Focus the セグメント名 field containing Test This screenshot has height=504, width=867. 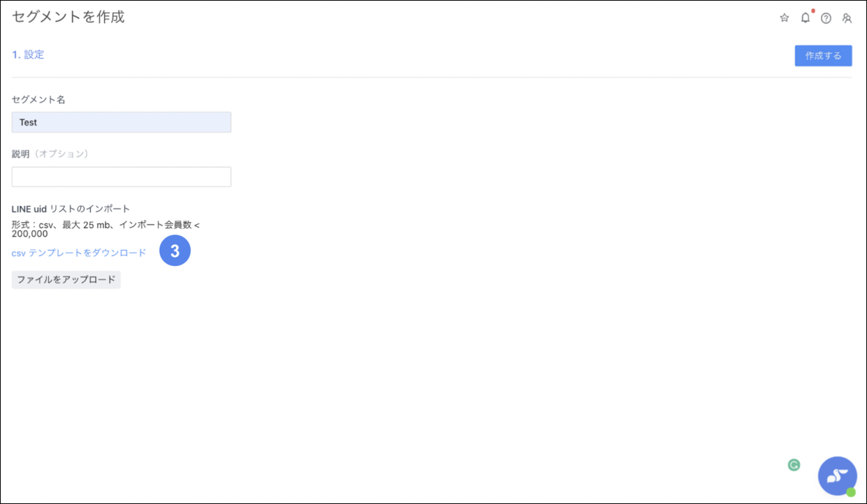(121, 122)
